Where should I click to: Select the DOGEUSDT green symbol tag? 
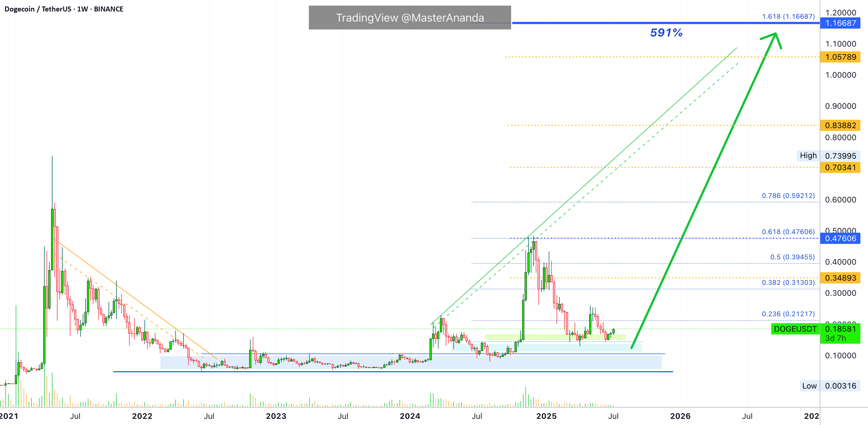pos(795,329)
